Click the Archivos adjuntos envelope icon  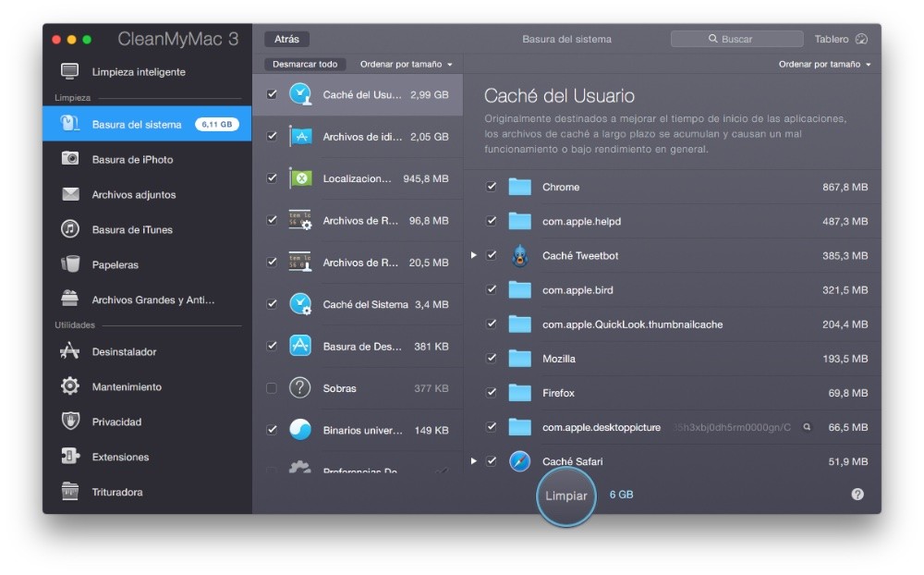tap(70, 194)
